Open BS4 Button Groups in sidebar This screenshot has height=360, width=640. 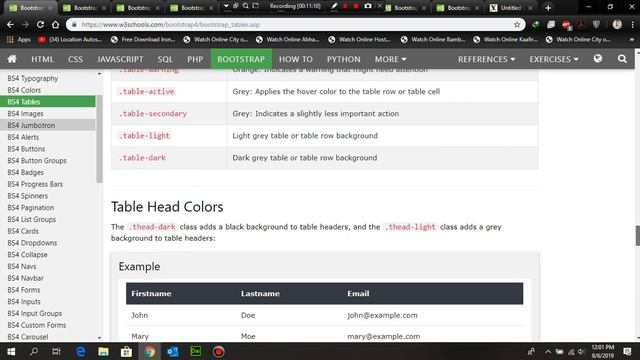37,161
